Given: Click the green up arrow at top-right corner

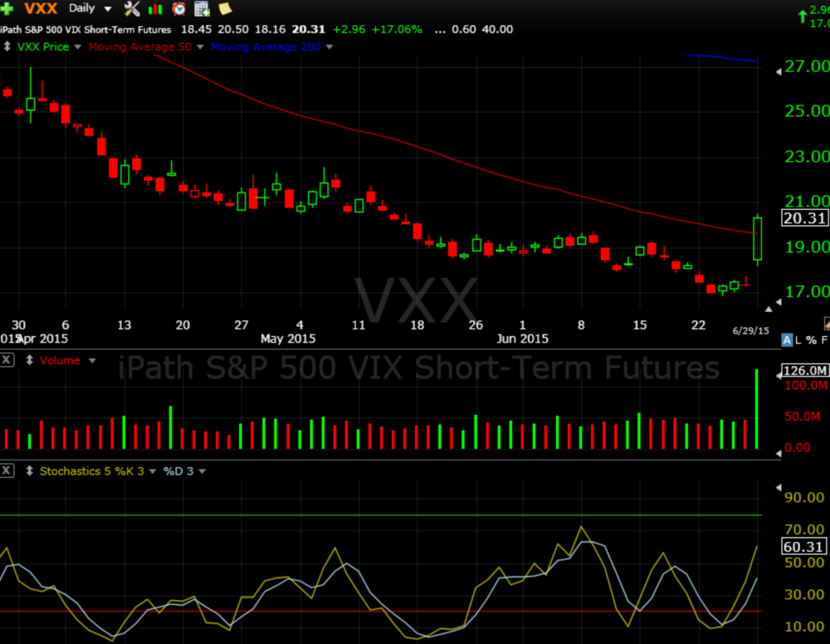Looking at the screenshot, I should coord(802,16).
